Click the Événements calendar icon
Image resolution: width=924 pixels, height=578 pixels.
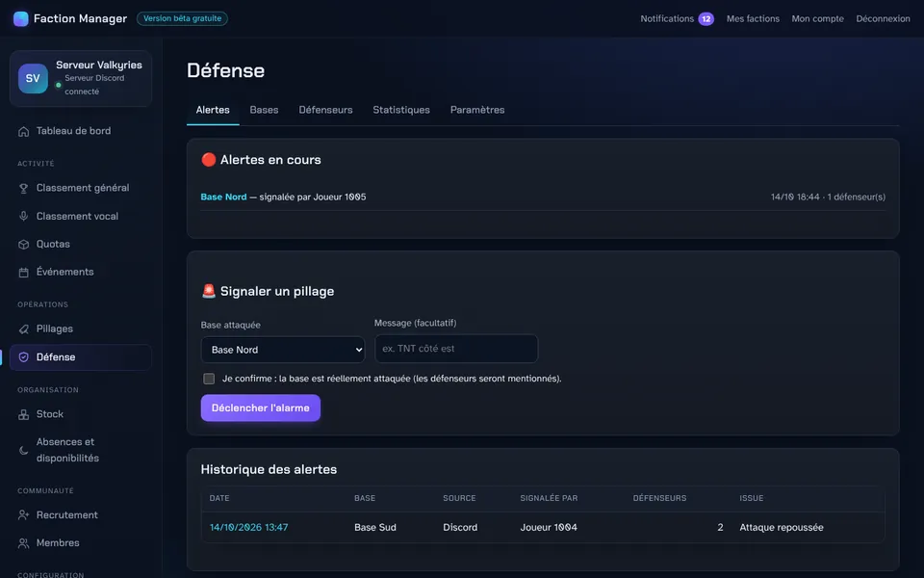[23, 273]
